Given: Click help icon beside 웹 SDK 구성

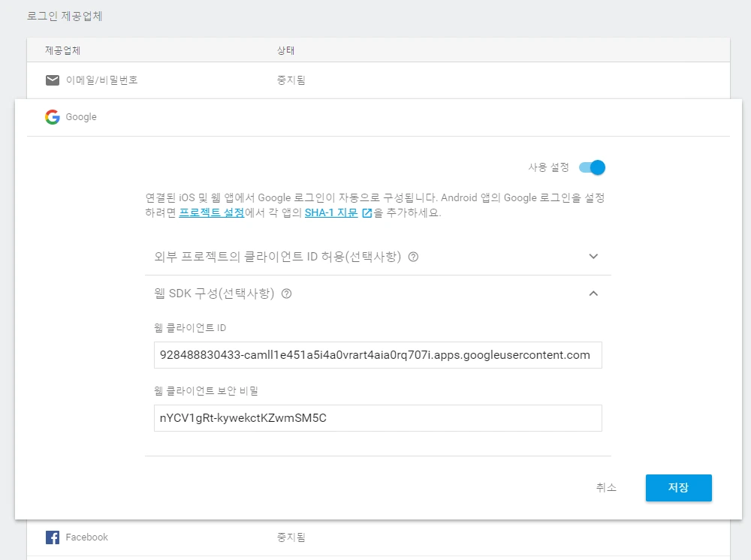Looking at the screenshot, I should [x=288, y=294].
